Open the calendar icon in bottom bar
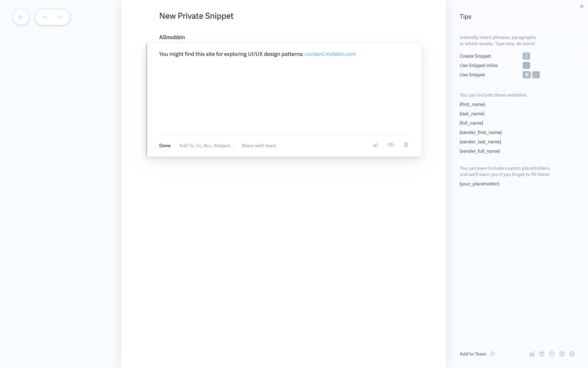The image size is (588, 368). tap(562, 354)
